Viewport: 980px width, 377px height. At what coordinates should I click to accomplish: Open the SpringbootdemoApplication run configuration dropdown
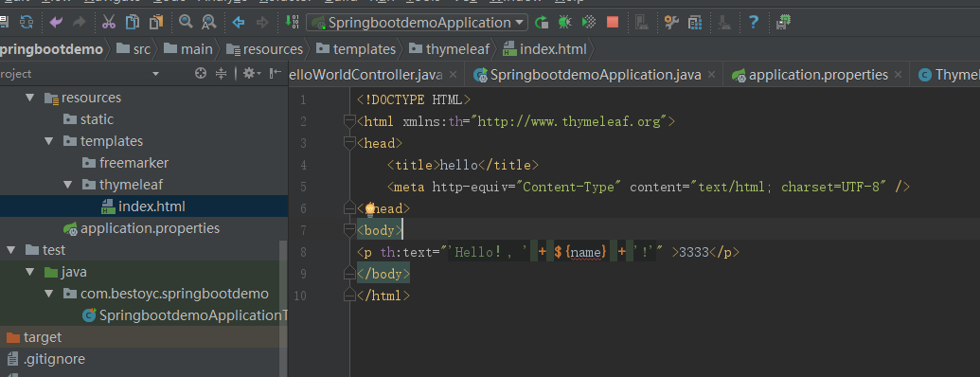click(x=417, y=23)
